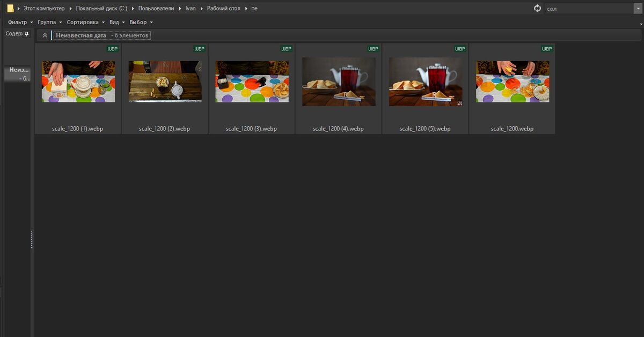Open the search box history dropdown arrow
The width and height of the screenshot is (644, 337).
(638, 9)
